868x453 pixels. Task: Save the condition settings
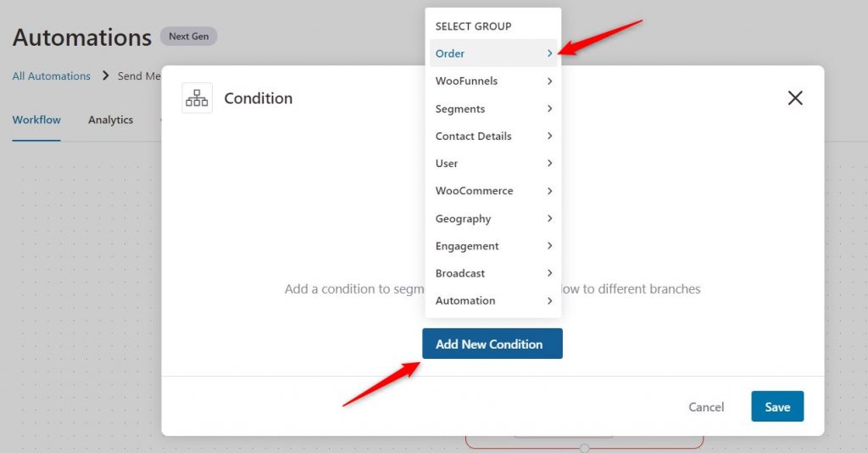point(777,406)
